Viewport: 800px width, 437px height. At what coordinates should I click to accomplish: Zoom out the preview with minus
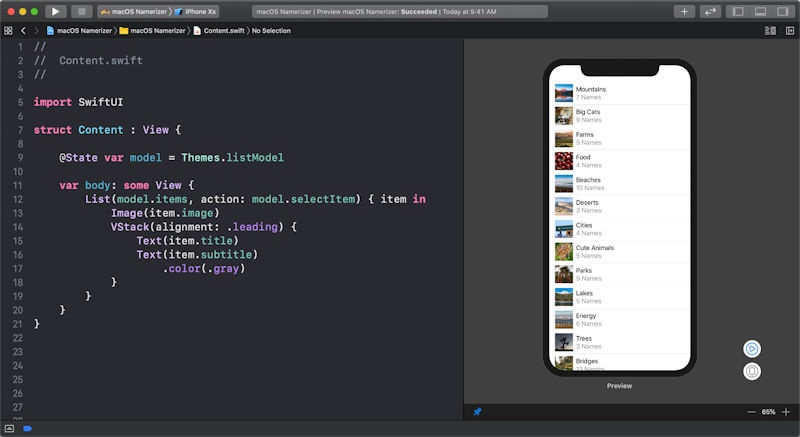tap(751, 412)
